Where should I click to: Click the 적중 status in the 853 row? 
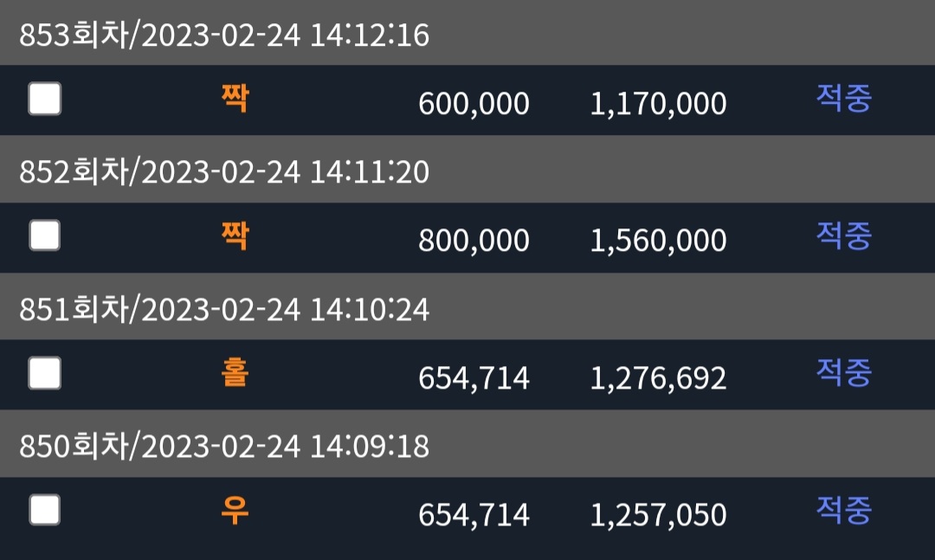[x=844, y=98]
